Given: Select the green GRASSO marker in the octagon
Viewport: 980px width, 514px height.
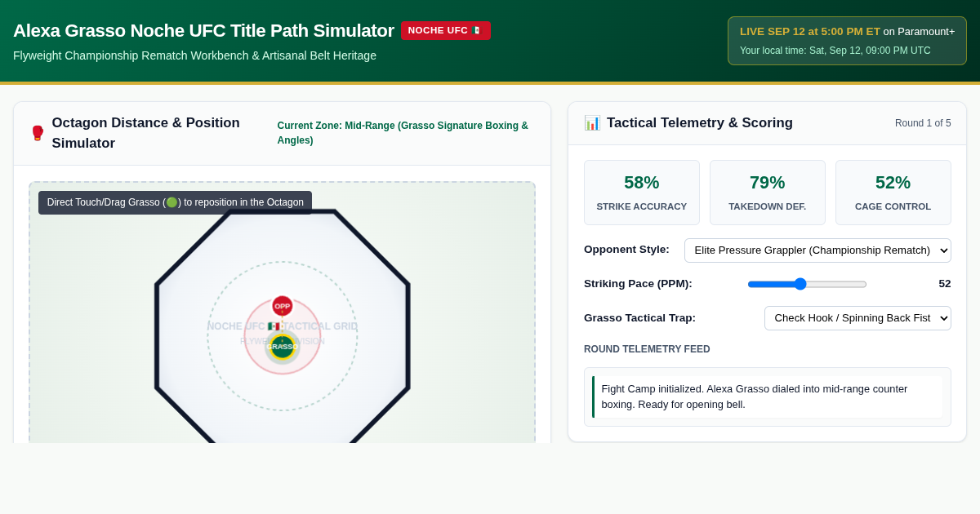Looking at the screenshot, I should (283, 347).
